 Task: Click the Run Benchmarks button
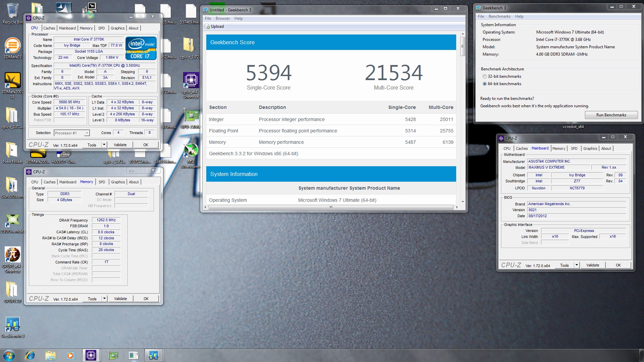point(611,115)
